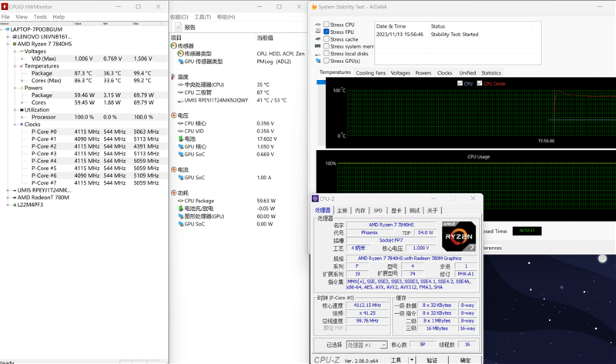Image resolution: width=616 pixels, height=364 pixels.
Task: Toggle CPU Diode graph checkbox
Action: (x=479, y=83)
